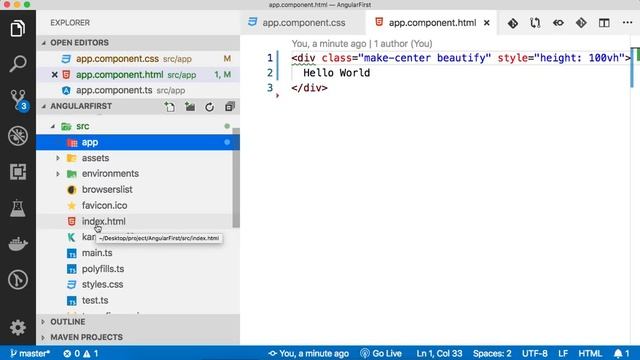Change language mode HTML

[590, 353]
